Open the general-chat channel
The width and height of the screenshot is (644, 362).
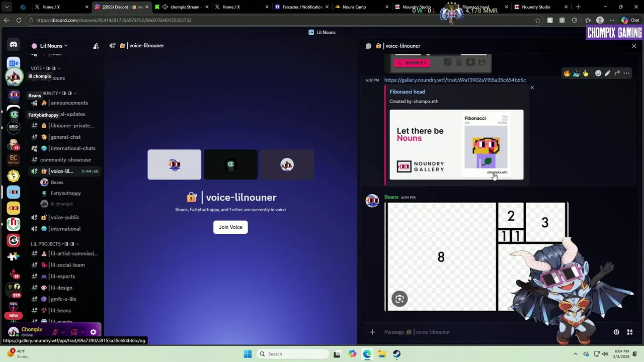(65, 137)
